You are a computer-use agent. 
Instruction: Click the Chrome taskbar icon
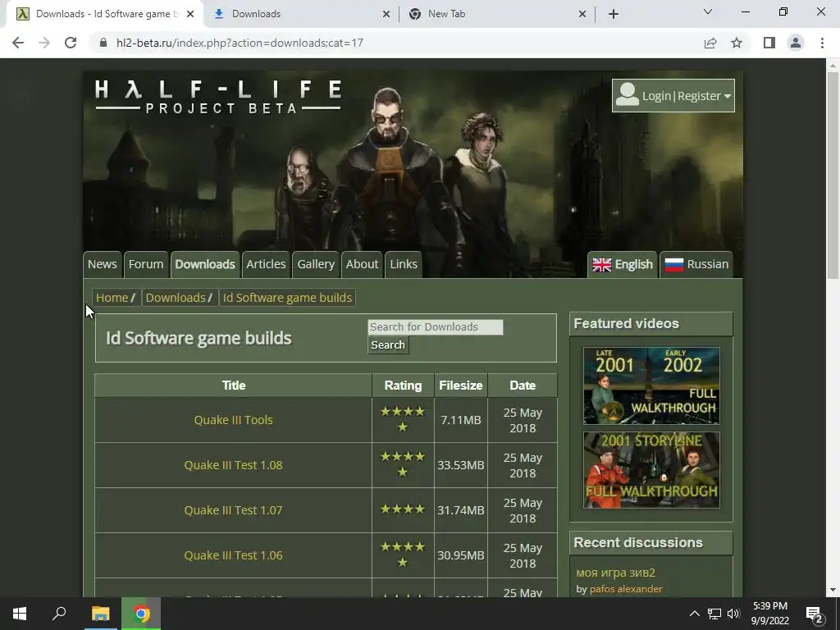pyautogui.click(x=141, y=614)
